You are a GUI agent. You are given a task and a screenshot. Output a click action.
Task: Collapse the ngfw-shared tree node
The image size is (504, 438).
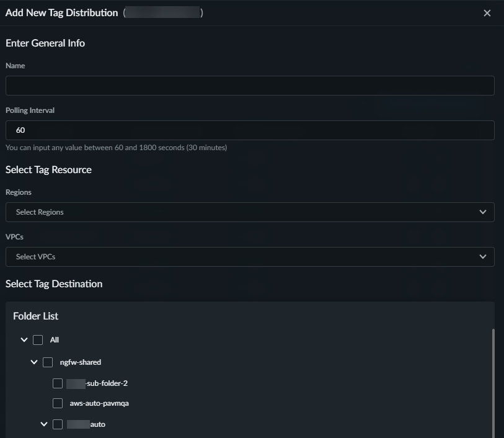coord(34,362)
